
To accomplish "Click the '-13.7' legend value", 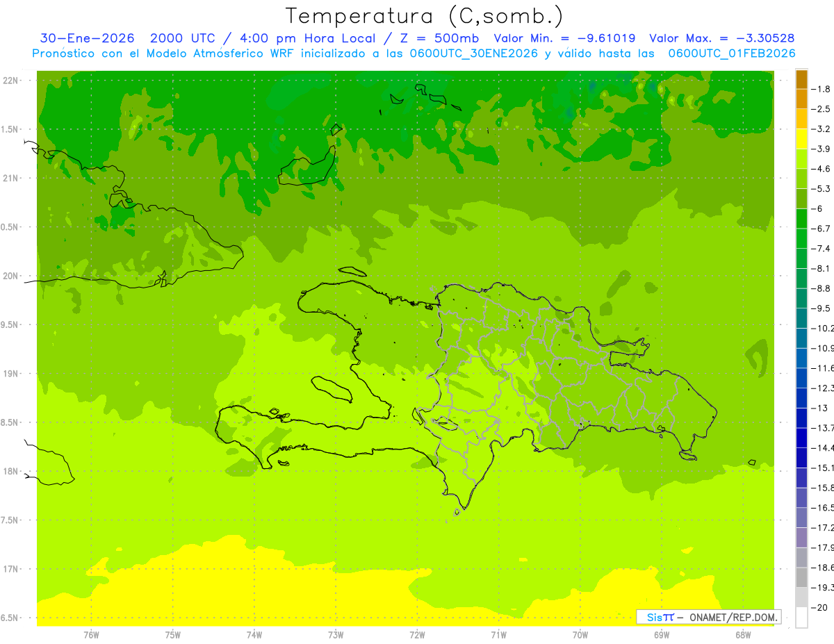I will [824, 428].
